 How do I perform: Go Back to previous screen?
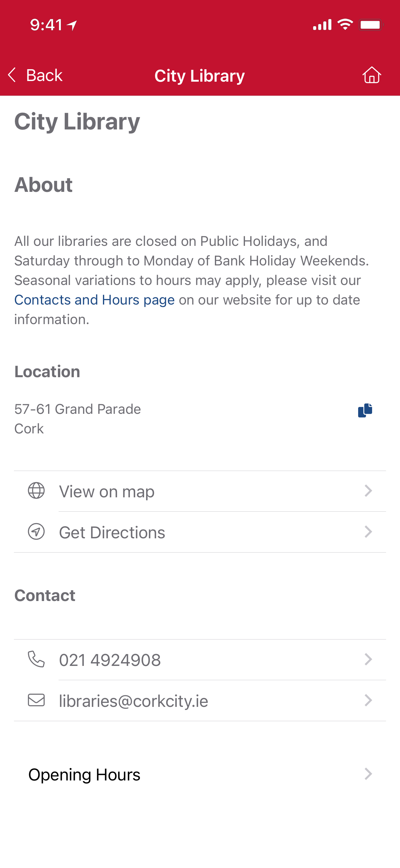[36, 75]
